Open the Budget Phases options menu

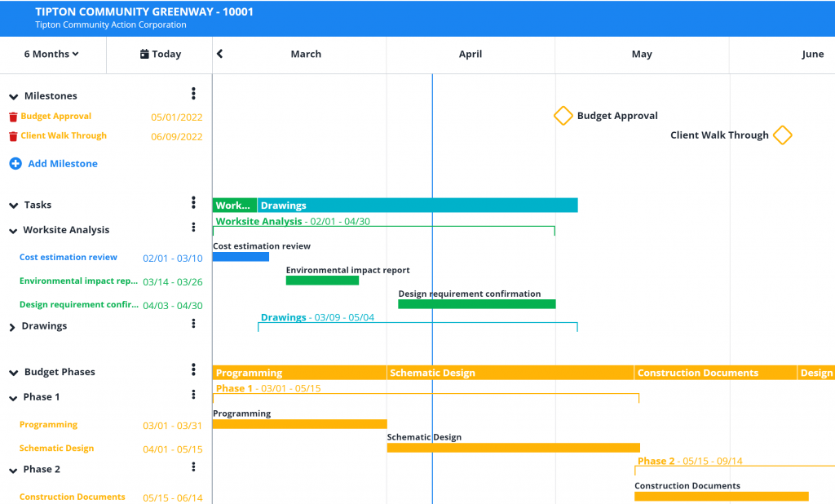(x=193, y=369)
